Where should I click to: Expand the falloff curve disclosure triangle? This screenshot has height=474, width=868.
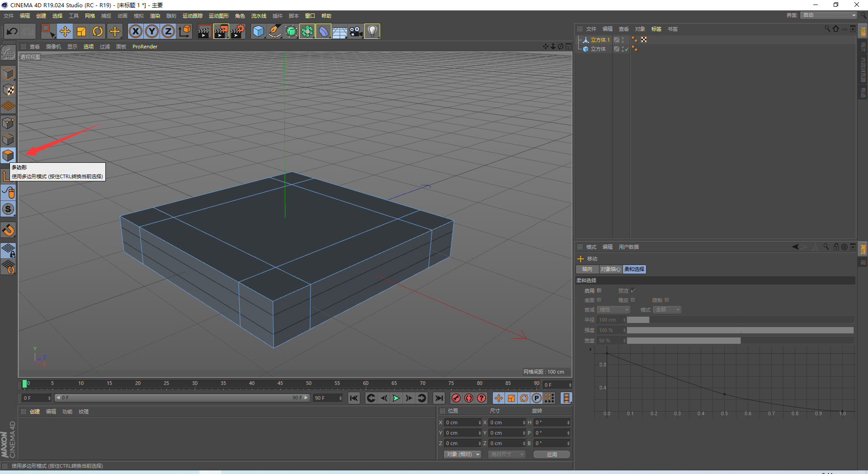pos(590,350)
